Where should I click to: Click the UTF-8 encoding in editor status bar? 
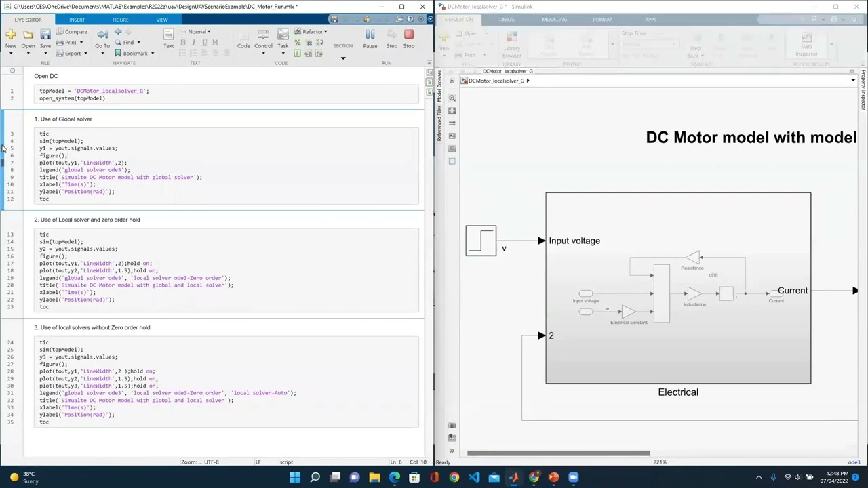click(x=211, y=462)
